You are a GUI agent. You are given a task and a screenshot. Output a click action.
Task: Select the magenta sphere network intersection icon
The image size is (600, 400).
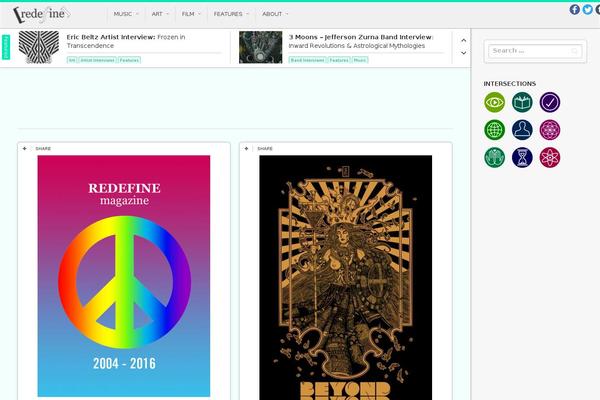pos(550,130)
